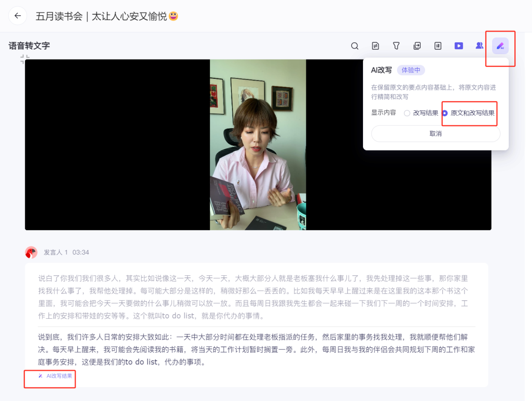Open search in the transcript toolbar
The image size is (532, 401).
point(355,46)
